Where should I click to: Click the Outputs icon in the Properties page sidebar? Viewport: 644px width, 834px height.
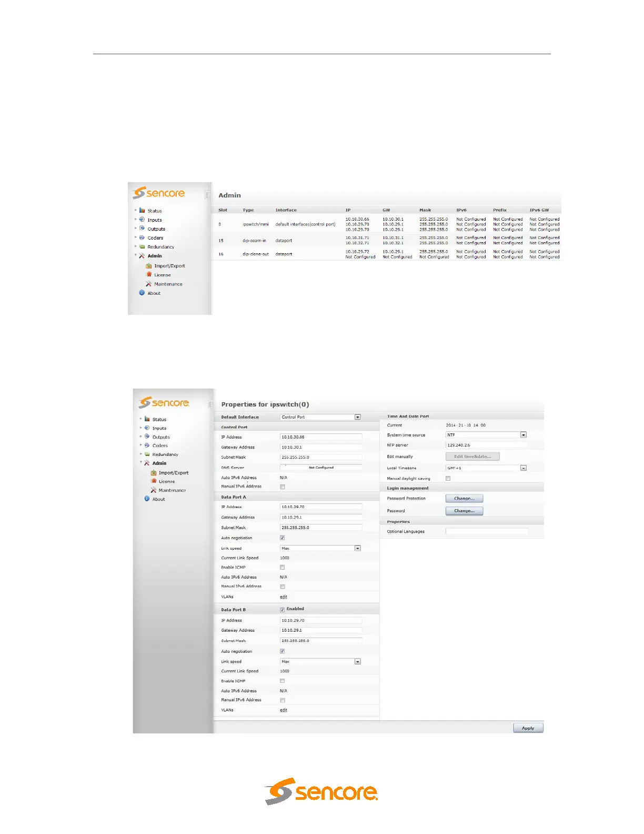[147, 436]
